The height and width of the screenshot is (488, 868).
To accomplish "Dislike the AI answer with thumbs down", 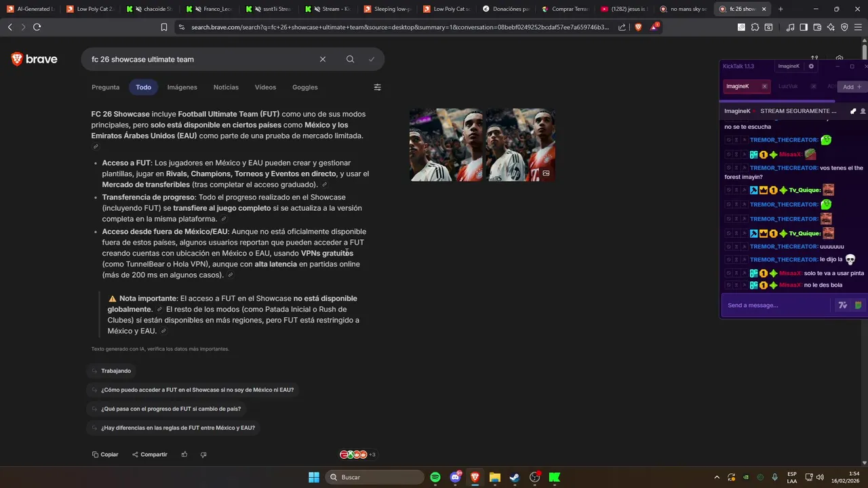I will [203, 455].
